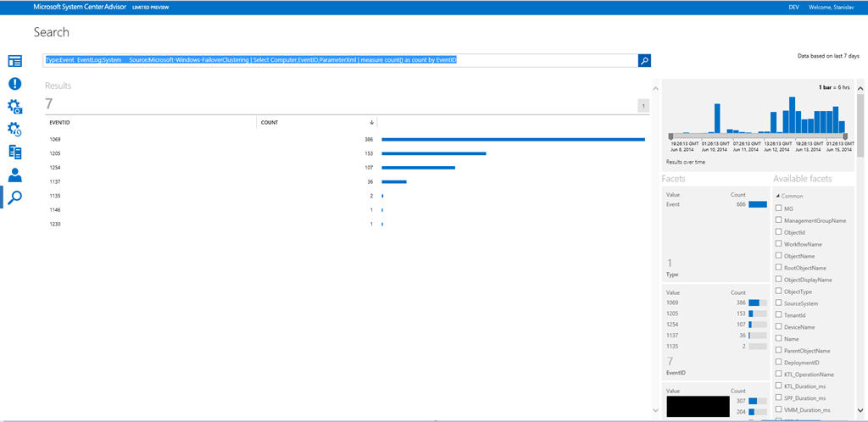This screenshot has height=422, width=868.
Task: Run query with search magnifier button
Action: pos(644,60)
